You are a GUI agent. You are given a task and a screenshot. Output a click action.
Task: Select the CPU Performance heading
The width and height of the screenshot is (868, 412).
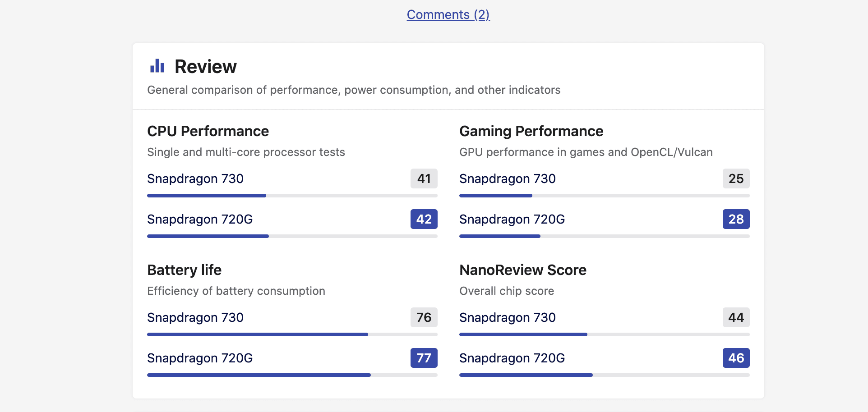coord(208,131)
